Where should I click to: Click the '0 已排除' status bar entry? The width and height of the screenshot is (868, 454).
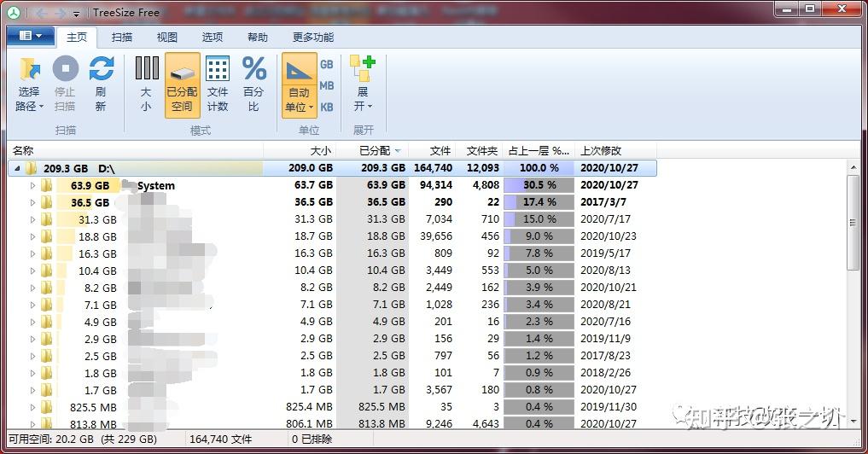click(x=312, y=439)
